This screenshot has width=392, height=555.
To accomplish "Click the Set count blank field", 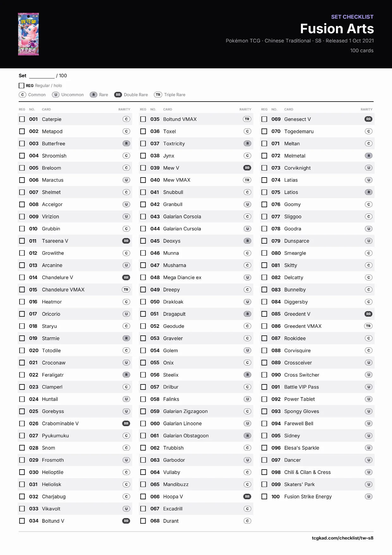I will coord(42,76).
